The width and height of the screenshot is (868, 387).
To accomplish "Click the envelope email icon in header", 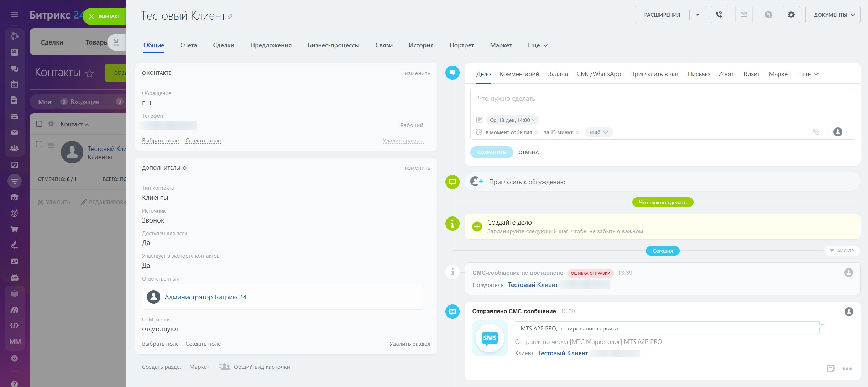I will tap(744, 15).
